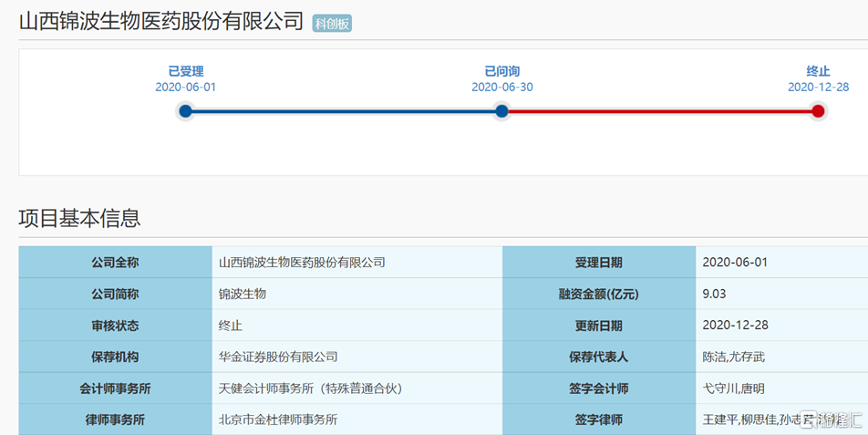This screenshot has height=435, width=868.
Task: Click the 弋守川,唐明 accountants value
Action: (x=733, y=388)
